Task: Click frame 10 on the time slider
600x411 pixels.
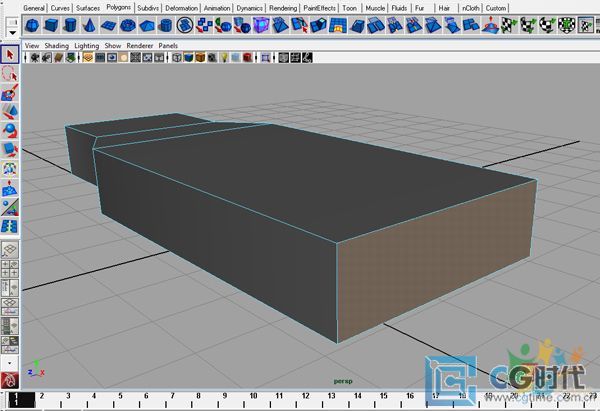Action: click(x=253, y=396)
